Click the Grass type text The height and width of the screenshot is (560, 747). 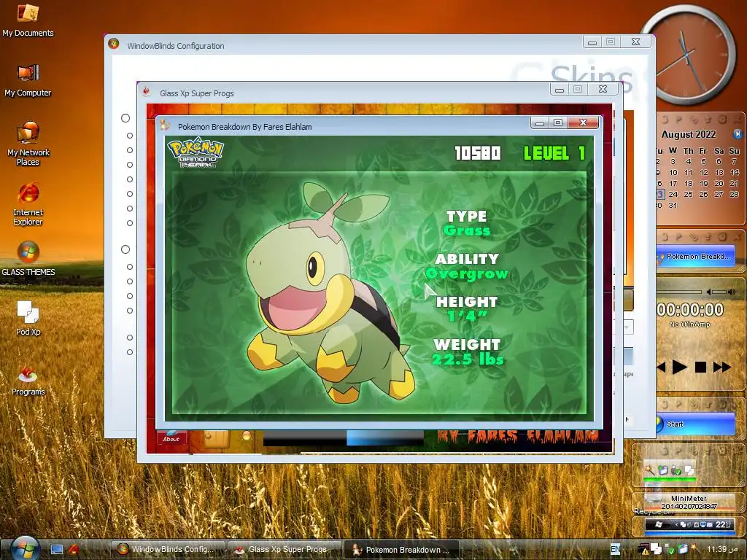pyautogui.click(x=466, y=230)
